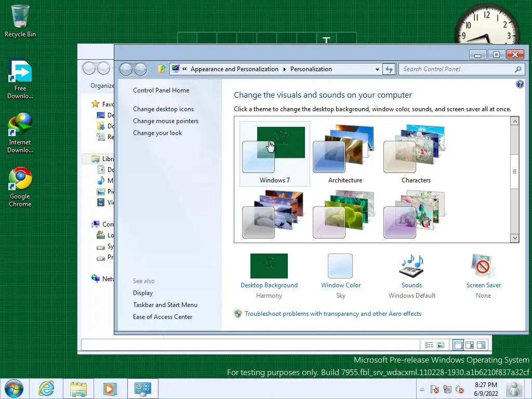Click the theme list scroll up arrow

(515, 121)
